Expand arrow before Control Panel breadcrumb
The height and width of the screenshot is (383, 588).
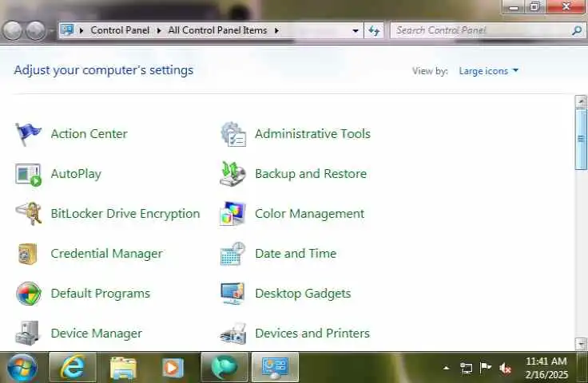coord(81,30)
